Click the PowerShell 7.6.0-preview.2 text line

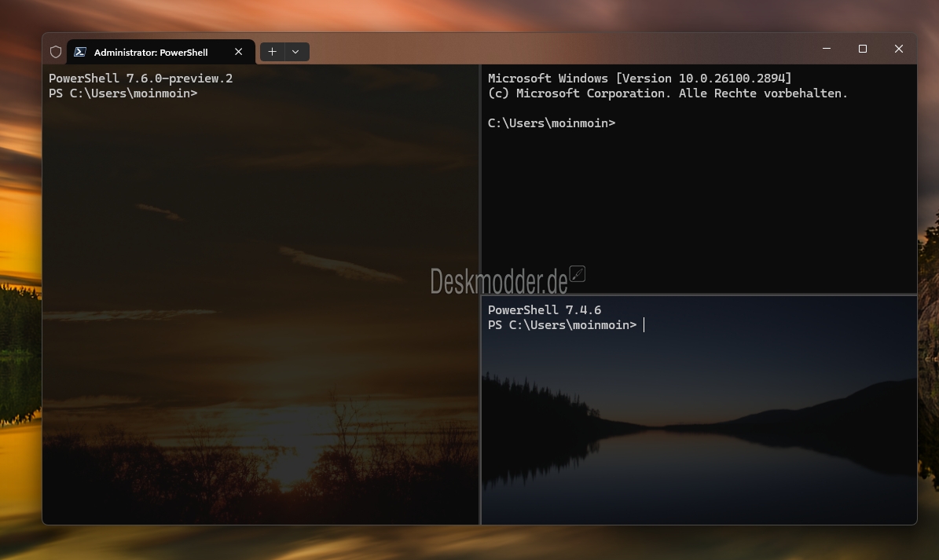pyautogui.click(x=141, y=79)
